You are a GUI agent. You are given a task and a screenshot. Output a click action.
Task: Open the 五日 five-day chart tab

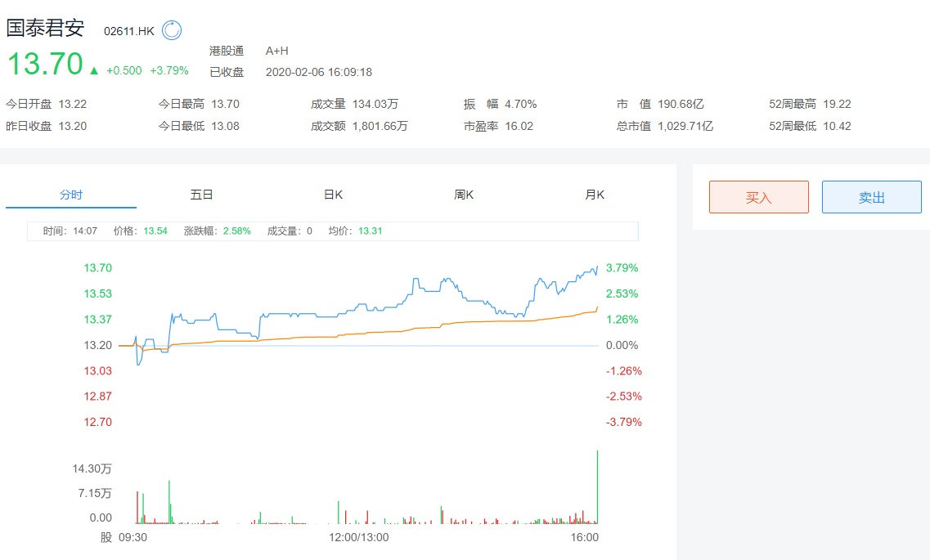pos(202,195)
